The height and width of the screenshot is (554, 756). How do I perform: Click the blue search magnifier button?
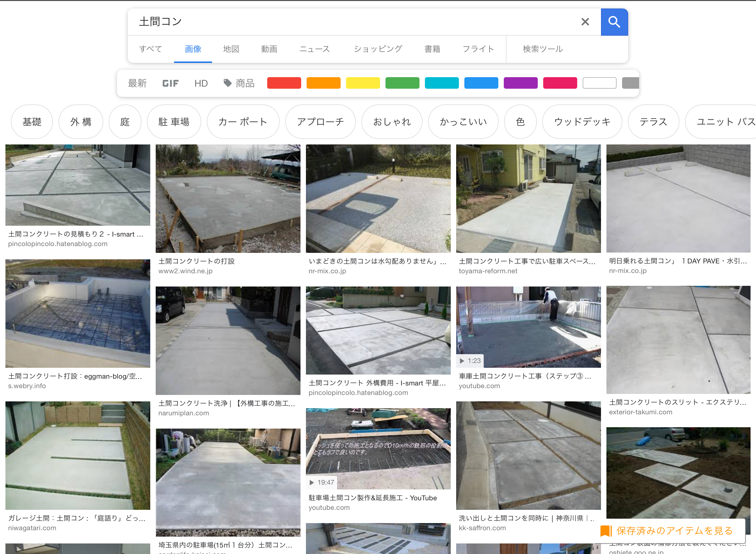(614, 22)
